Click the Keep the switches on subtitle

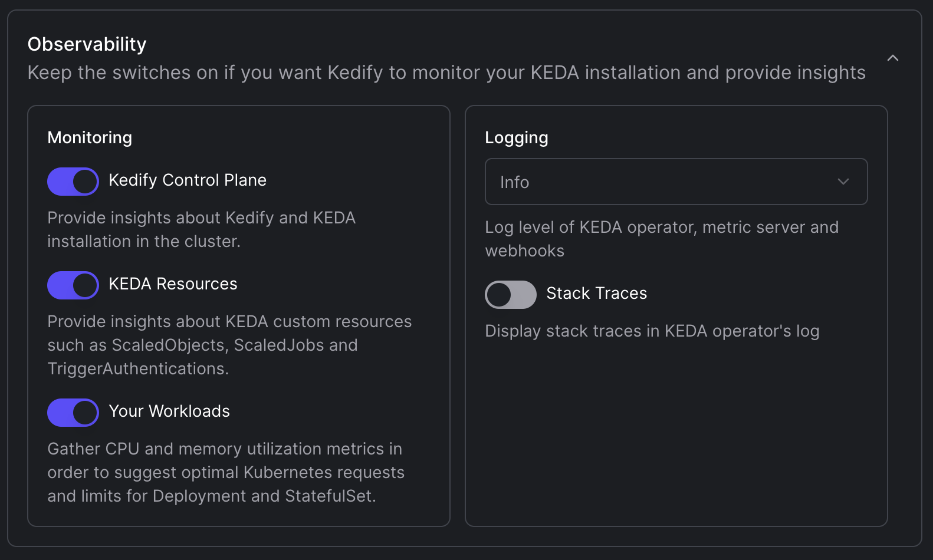click(x=446, y=73)
